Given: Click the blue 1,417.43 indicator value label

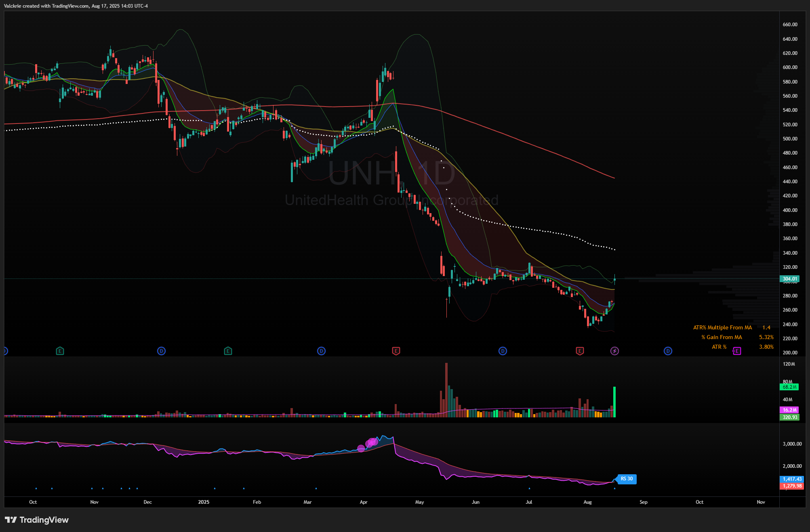Looking at the screenshot, I should [x=791, y=479].
